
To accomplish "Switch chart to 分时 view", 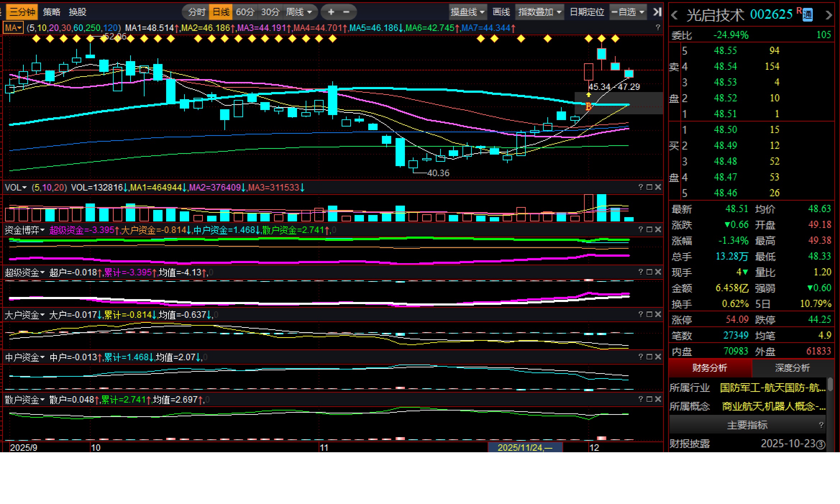I will coord(197,12).
